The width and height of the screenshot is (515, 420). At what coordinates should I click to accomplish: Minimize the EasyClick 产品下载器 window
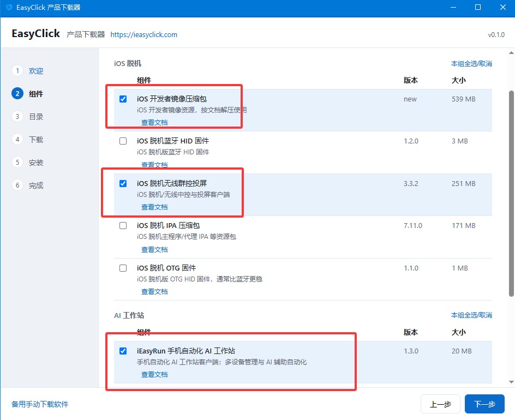point(453,7)
